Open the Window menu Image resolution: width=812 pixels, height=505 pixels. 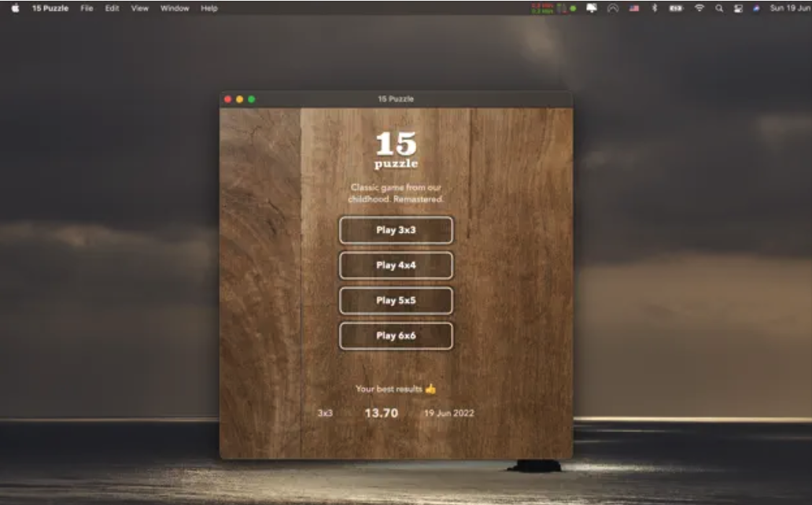click(x=175, y=9)
